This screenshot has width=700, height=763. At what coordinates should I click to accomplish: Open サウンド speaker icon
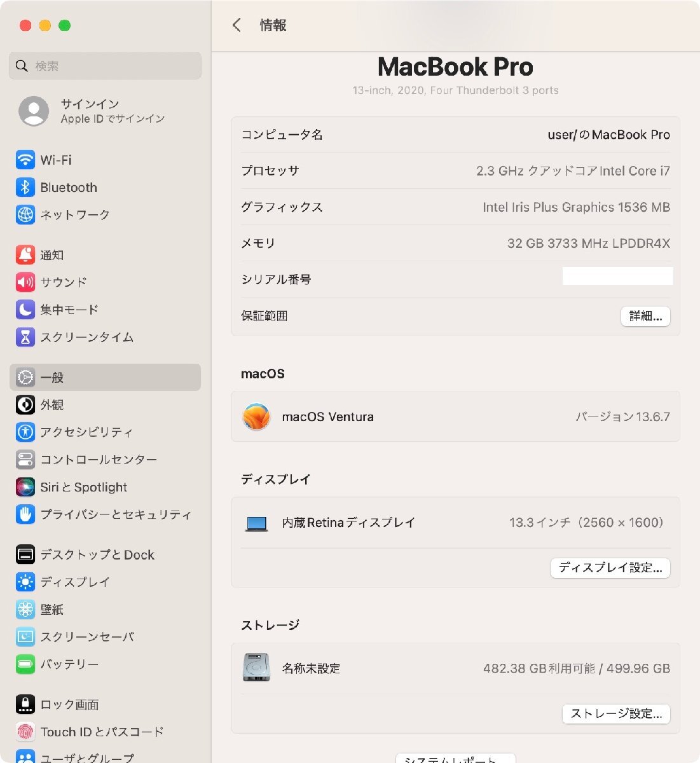25,282
